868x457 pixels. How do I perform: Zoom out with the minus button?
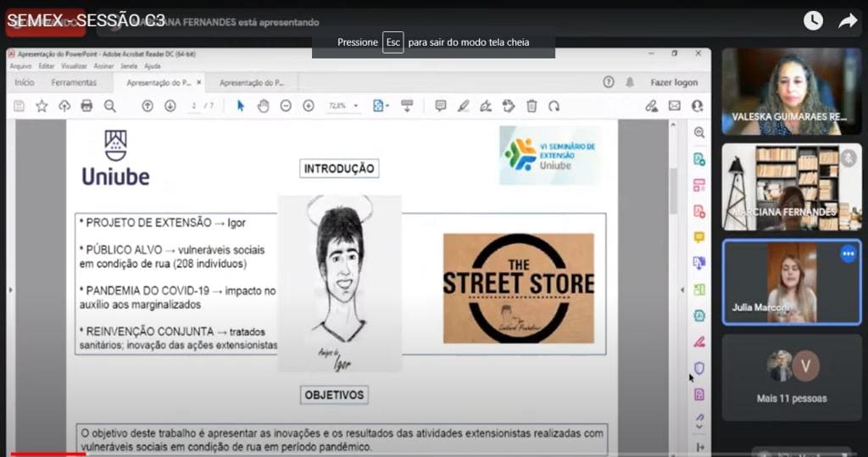[286, 106]
